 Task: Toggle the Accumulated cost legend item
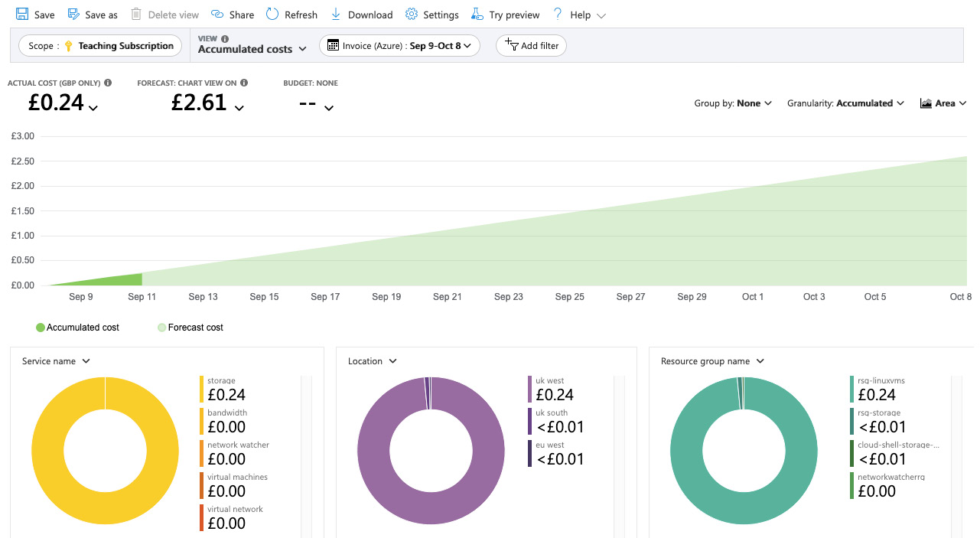pos(77,328)
